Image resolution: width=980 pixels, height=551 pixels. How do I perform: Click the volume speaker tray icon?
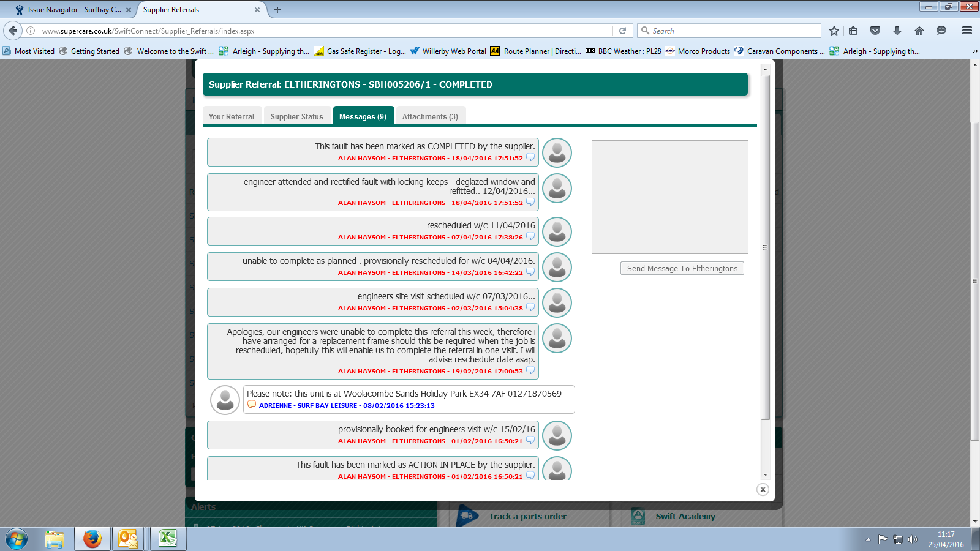tap(913, 539)
